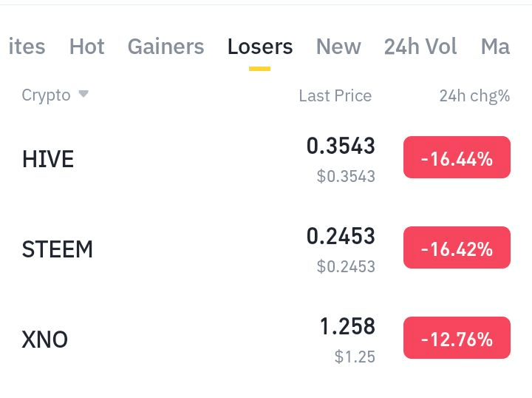Switch to the Hot tab
This screenshot has height=398, width=532.
[86, 47]
